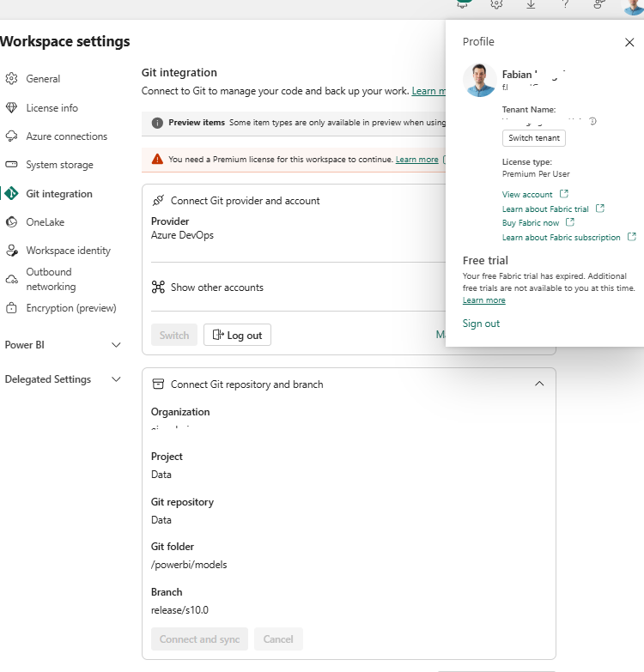Click the download icon in top bar
Screen dimensions: 644x672
pos(531,4)
